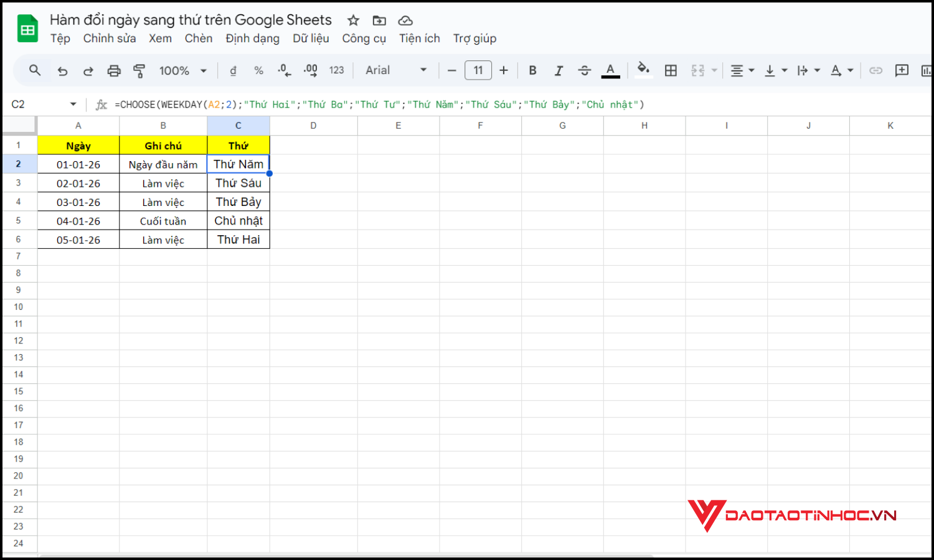The height and width of the screenshot is (560, 934).
Task: Open the horizontal align dropdown arrow
Action: pos(750,70)
